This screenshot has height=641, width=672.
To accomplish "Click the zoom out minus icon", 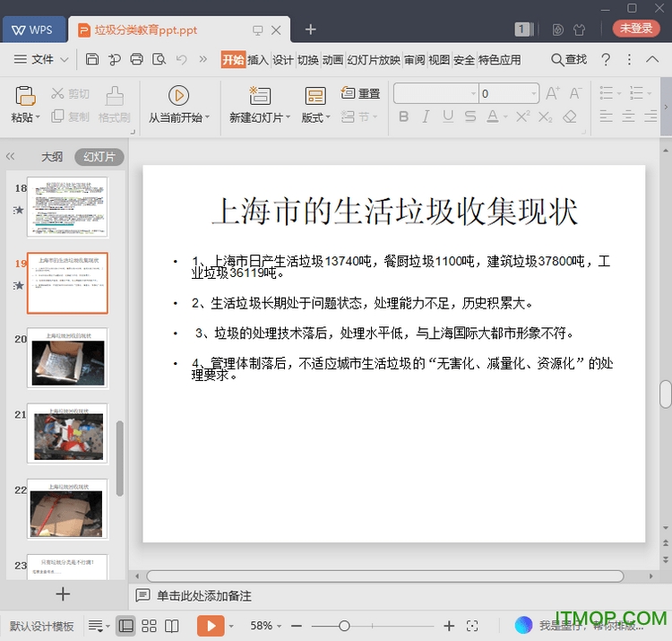I will 297,626.
